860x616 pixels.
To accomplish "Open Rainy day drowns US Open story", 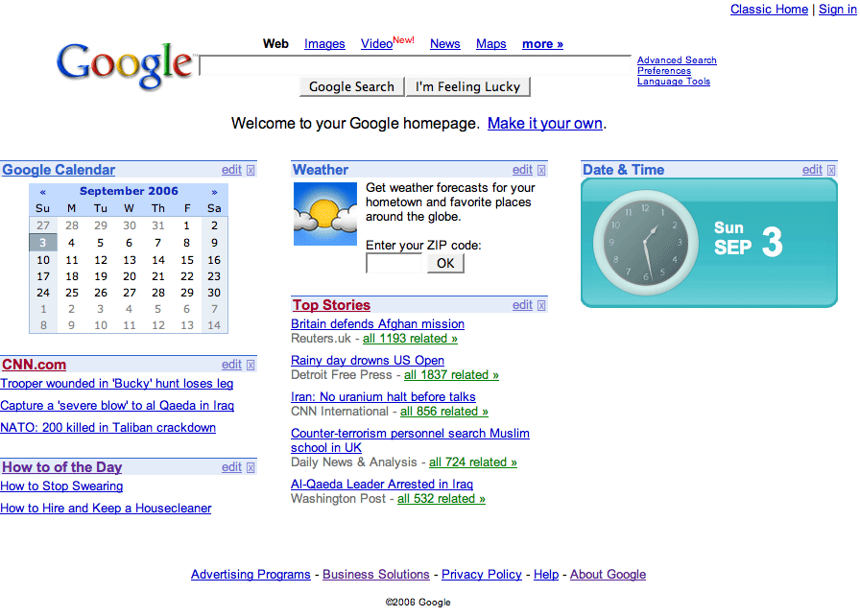I will pyautogui.click(x=368, y=361).
